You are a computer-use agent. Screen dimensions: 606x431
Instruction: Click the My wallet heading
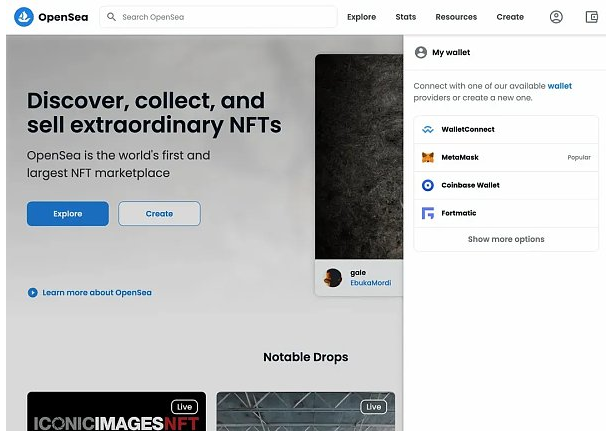coord(451,52)
